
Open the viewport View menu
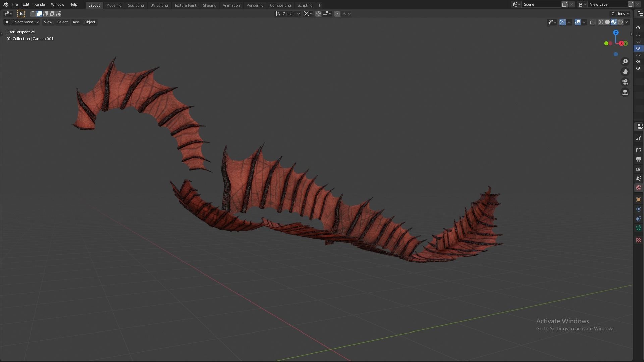(48, 22)
